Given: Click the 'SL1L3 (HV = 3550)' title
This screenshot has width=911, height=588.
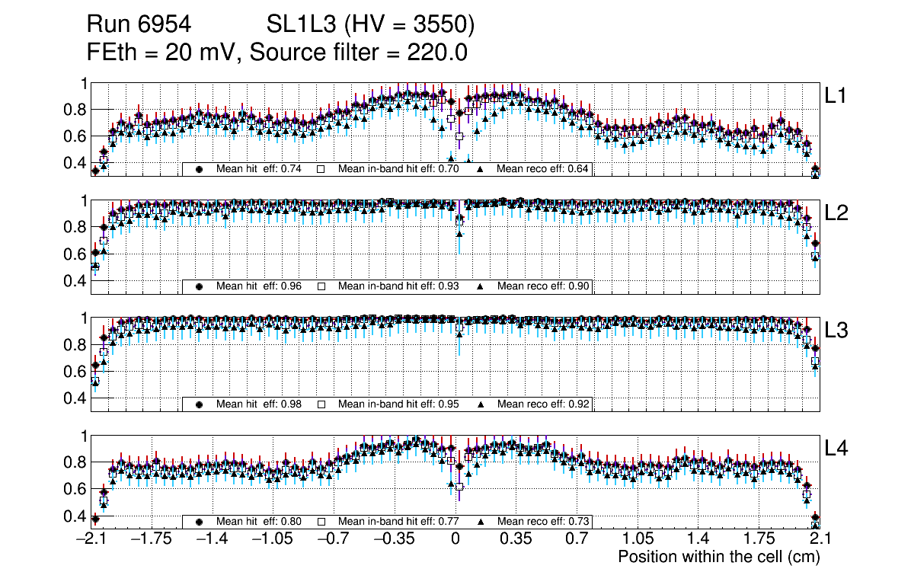Looking at the screenshot, I should point(371,25).
